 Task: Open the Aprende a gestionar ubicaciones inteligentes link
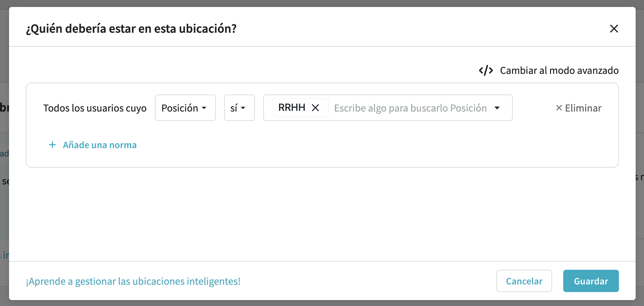[133, 281]
